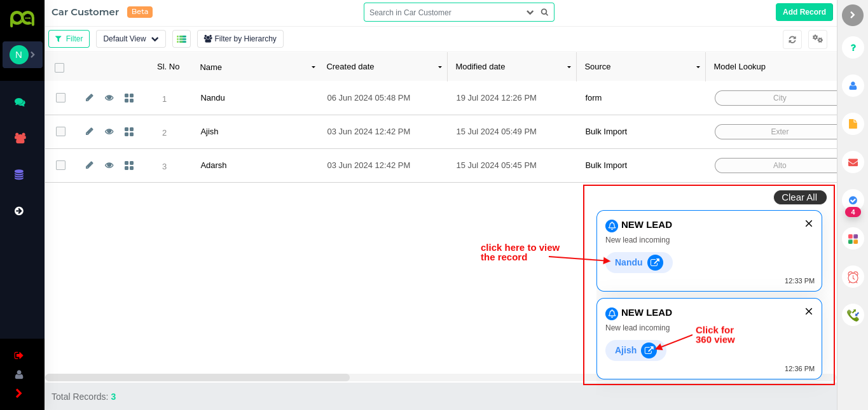Open the table settings gears icon
This screenshot has width=868, height=410.
pyautogui.click(x=818, y=39)
